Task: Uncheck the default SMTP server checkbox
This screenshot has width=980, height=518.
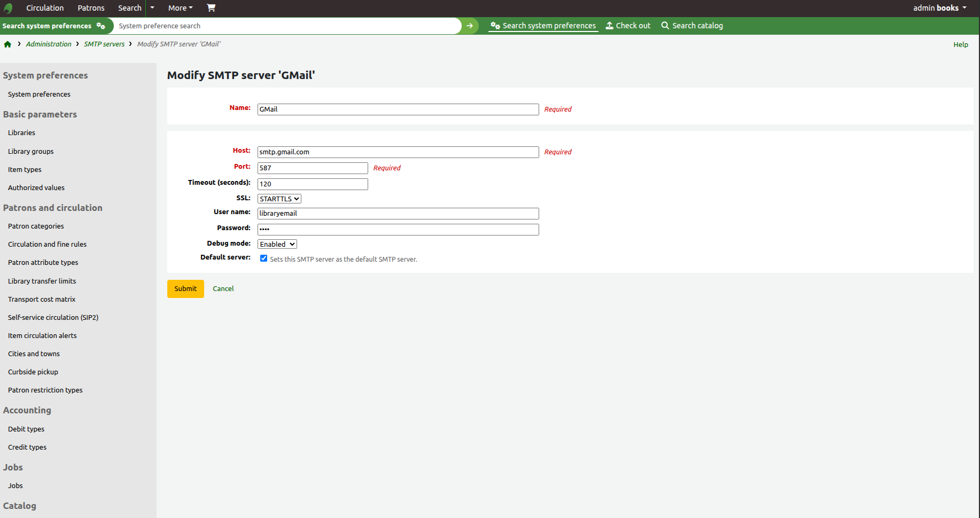Action: click(263, 258)
